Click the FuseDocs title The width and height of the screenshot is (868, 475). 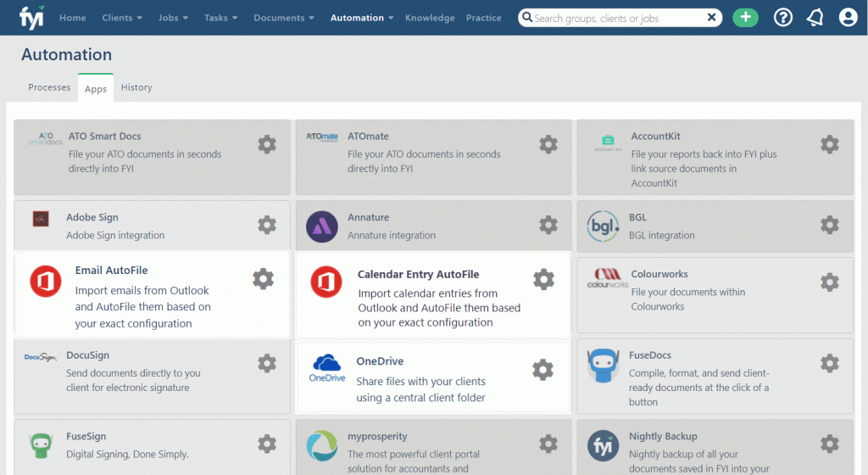[650, 355]
